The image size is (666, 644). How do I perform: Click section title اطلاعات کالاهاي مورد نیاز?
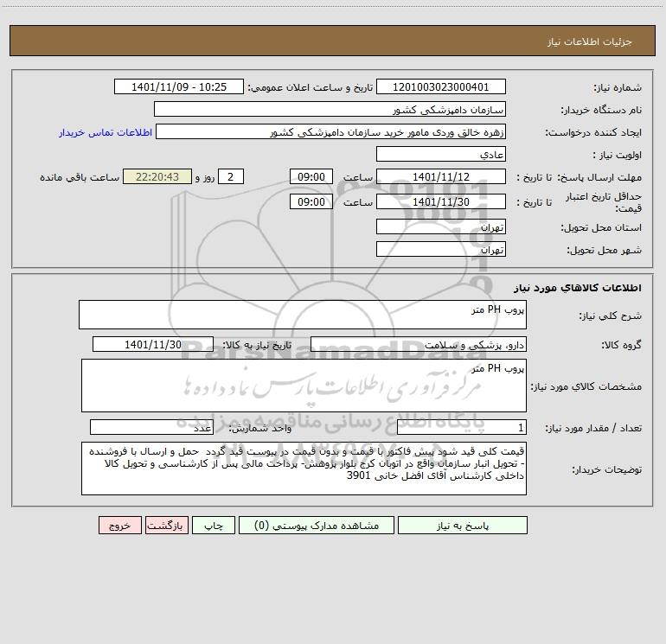click(x=578, y=288)
